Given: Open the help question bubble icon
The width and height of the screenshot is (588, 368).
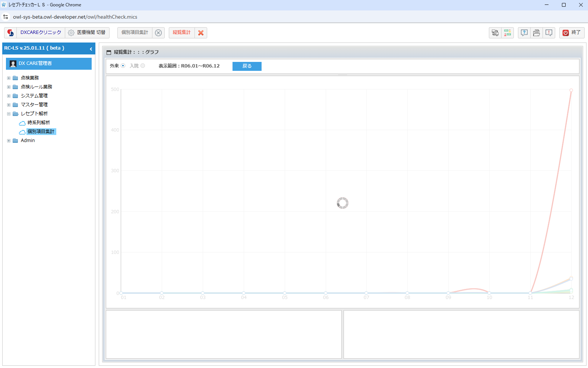Looking at the screenshot, I should [524, 33].
